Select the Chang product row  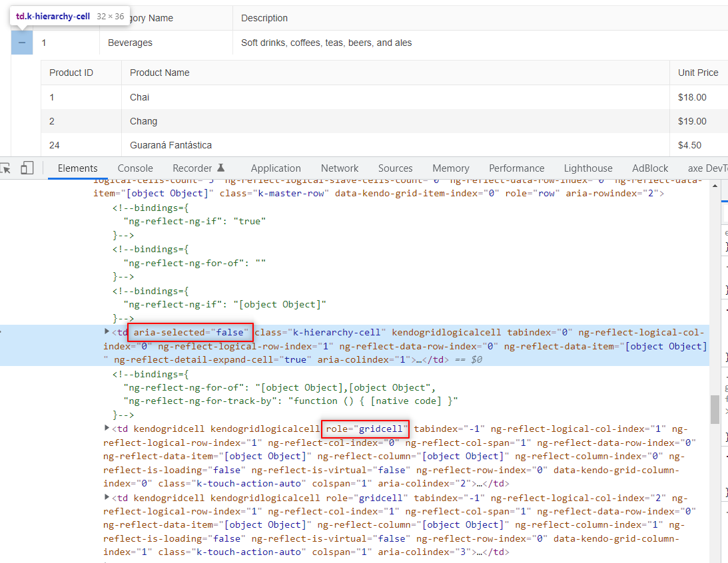[x=200, y=121]
